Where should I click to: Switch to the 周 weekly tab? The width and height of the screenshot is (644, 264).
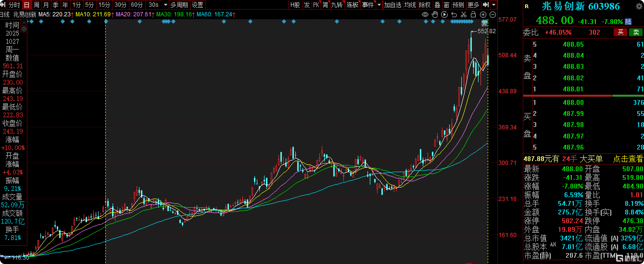point(36,5)
